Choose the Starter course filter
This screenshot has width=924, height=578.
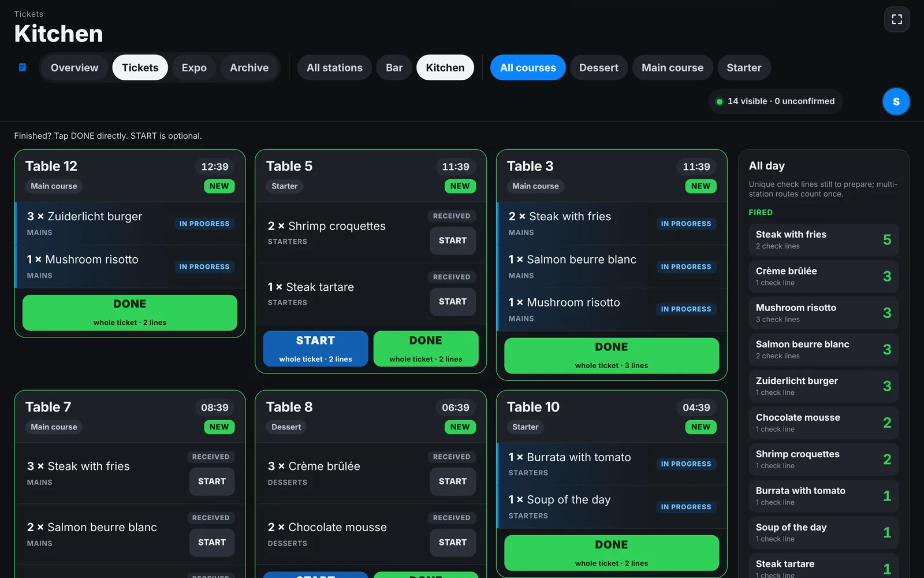tap(744, 68)
